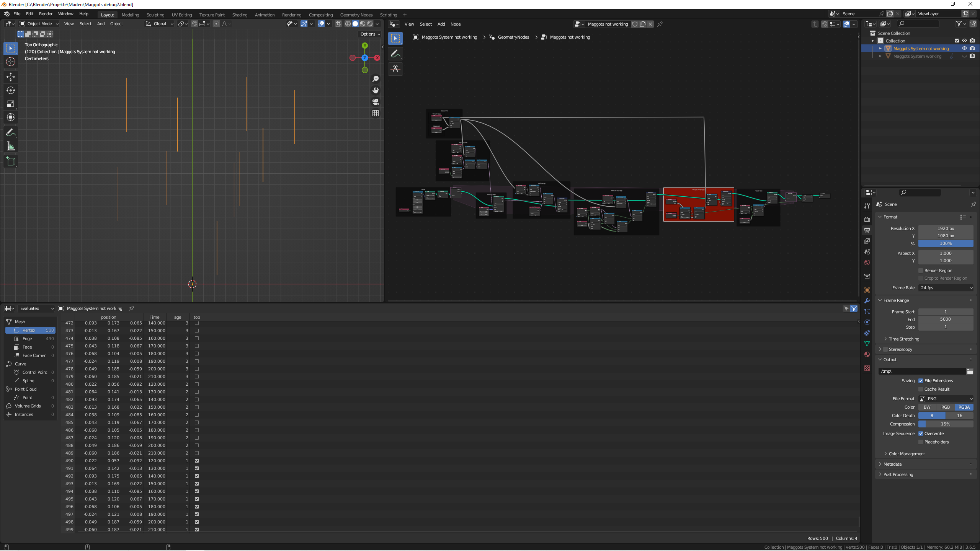The image size is (980, 551).
Task: Uncheck the Overwrite checkbox
Action: [x=921, y=434]
